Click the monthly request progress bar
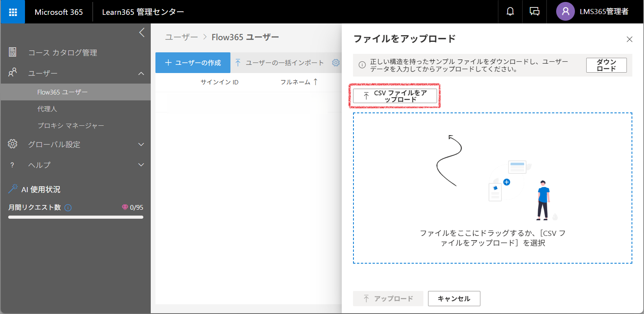Screen dimensions: 644x314 click(76, 217)
